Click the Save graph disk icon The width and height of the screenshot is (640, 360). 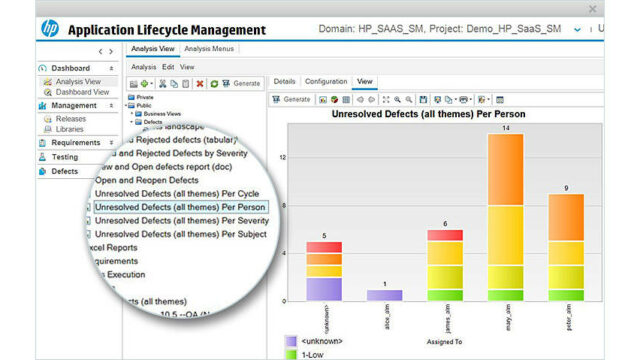423,99
